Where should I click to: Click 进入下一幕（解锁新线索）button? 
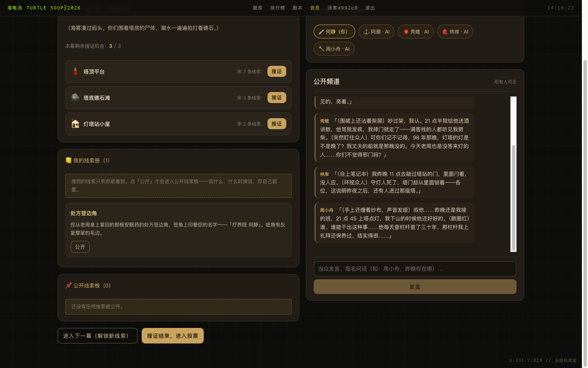98,336
